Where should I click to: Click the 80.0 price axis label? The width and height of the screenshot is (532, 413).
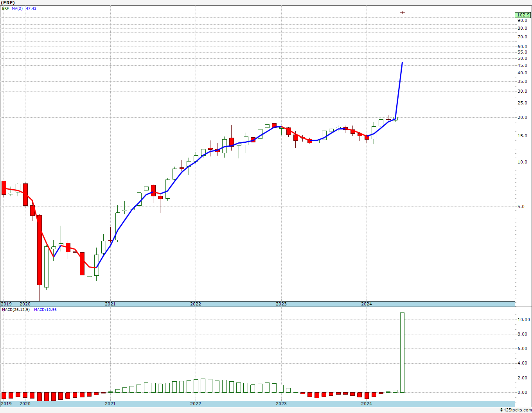click(522, 28)
